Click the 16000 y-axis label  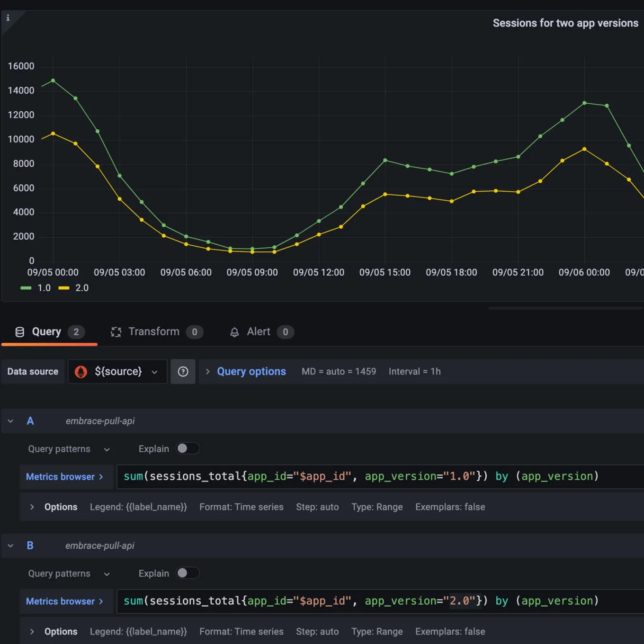21,66
